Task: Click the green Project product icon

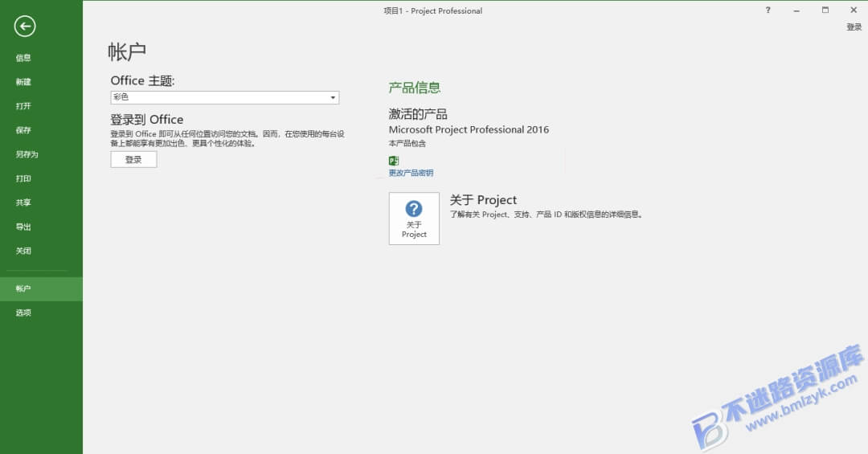Action: pyautogui.click(x=394, y=161)
